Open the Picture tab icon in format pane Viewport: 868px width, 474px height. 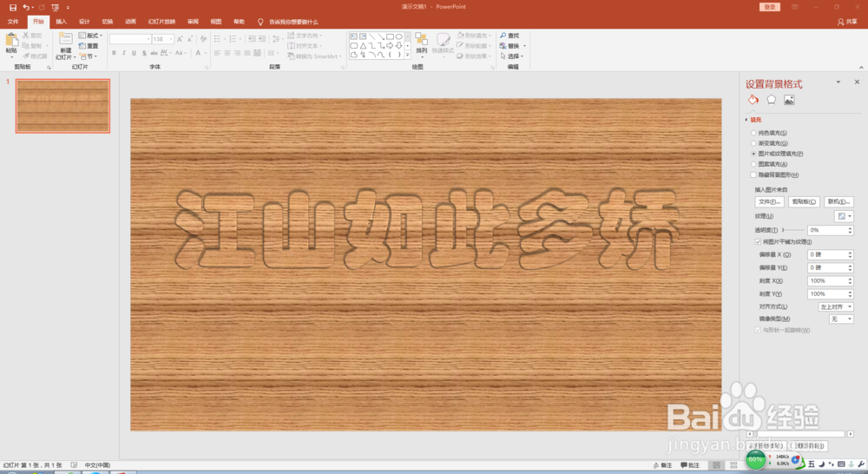789,100
